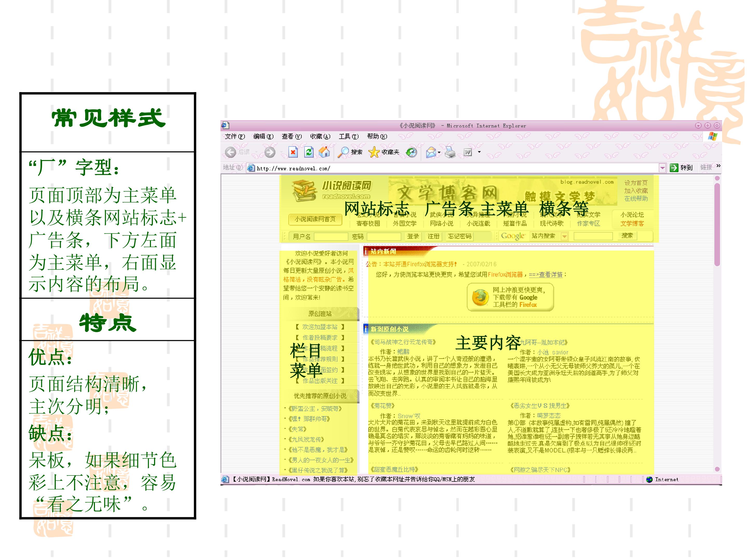Open the 文件(F) menu
Screen dimensions: 747x560
[234, 136]
